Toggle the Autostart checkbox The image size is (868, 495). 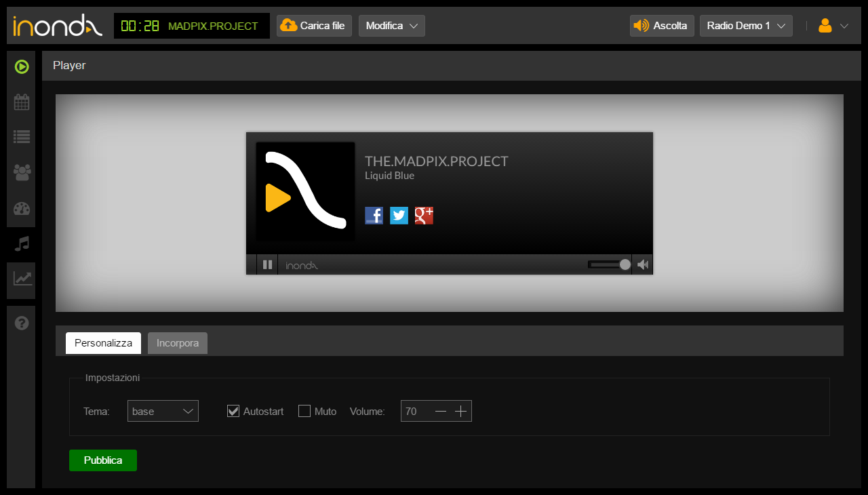tap(233, 411)
